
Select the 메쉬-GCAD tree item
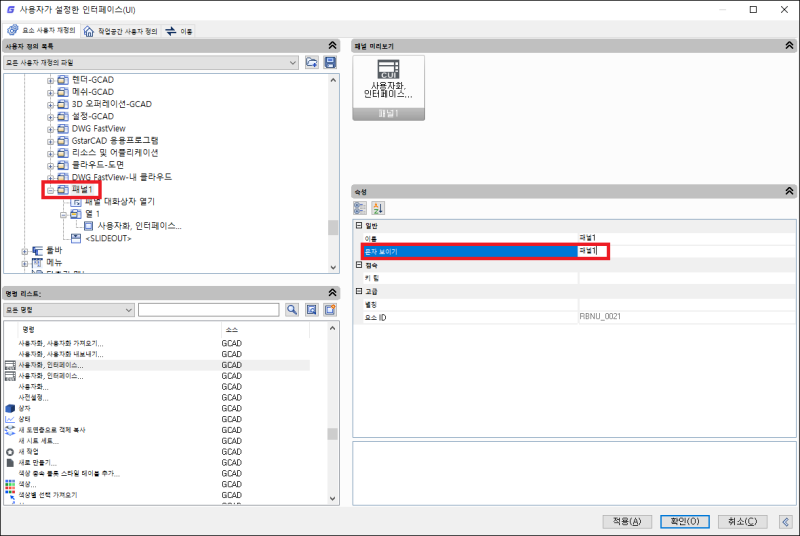(93, 92)
